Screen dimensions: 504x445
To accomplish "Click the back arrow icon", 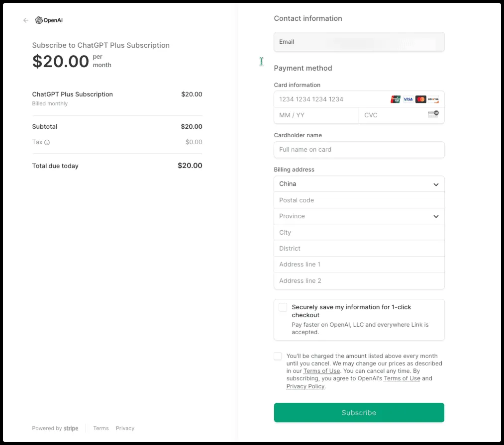I will 26,20.
